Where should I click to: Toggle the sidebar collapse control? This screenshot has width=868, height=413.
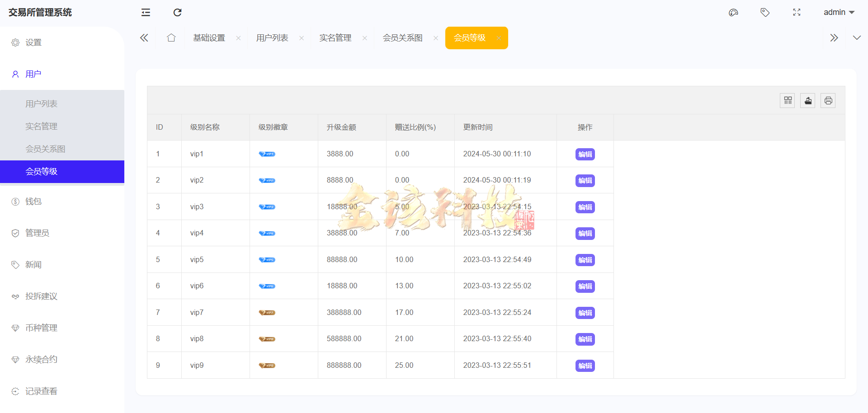[x=146, y=12]
